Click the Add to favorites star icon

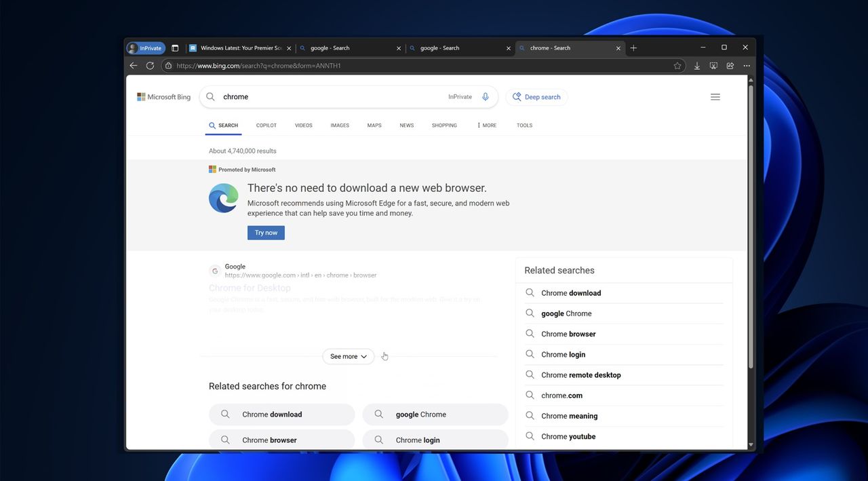click(x=677, y=65)
